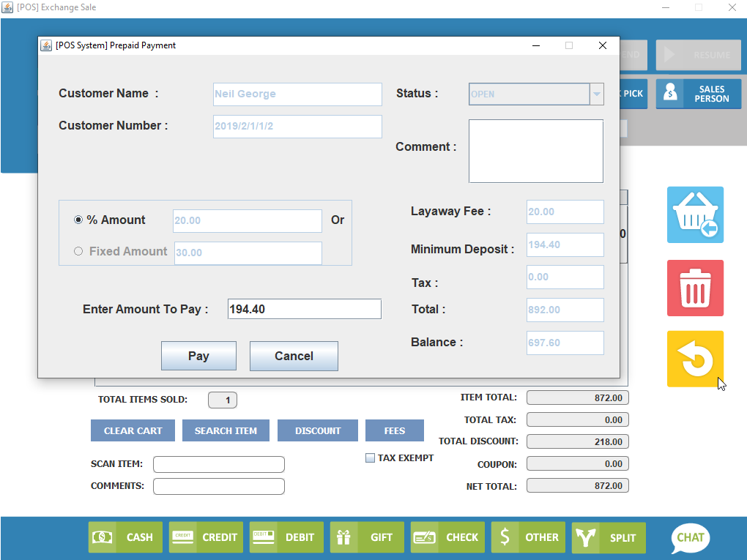747x560 pixels.
Task: Choose Credit payment method
Action: click(206, 537)
